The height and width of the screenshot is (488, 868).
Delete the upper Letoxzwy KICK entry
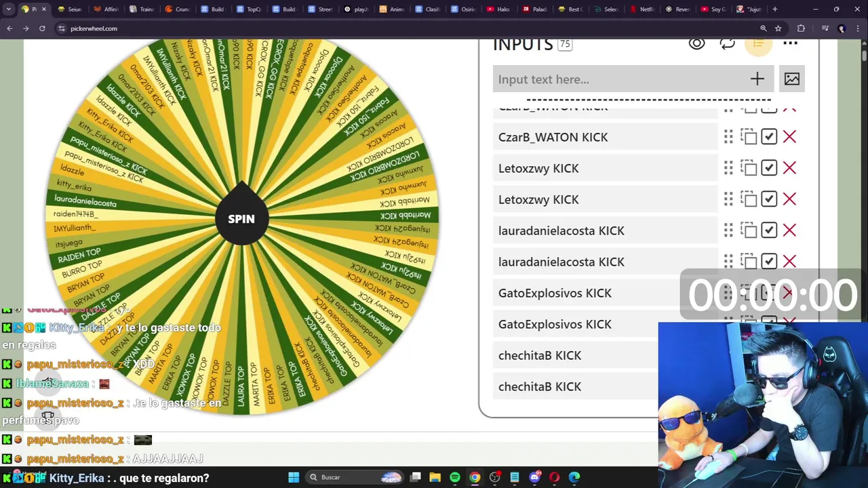click(789, 168)
